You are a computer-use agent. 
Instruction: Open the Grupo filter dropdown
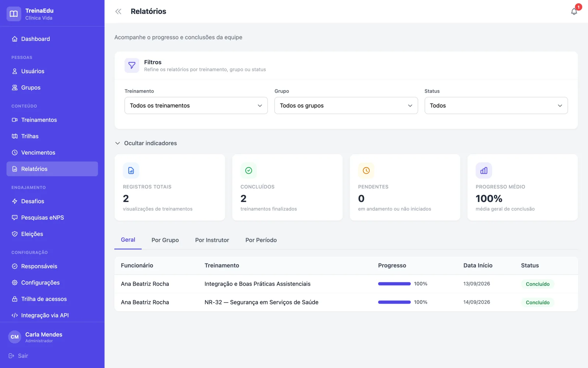click(x=346, y=106)
